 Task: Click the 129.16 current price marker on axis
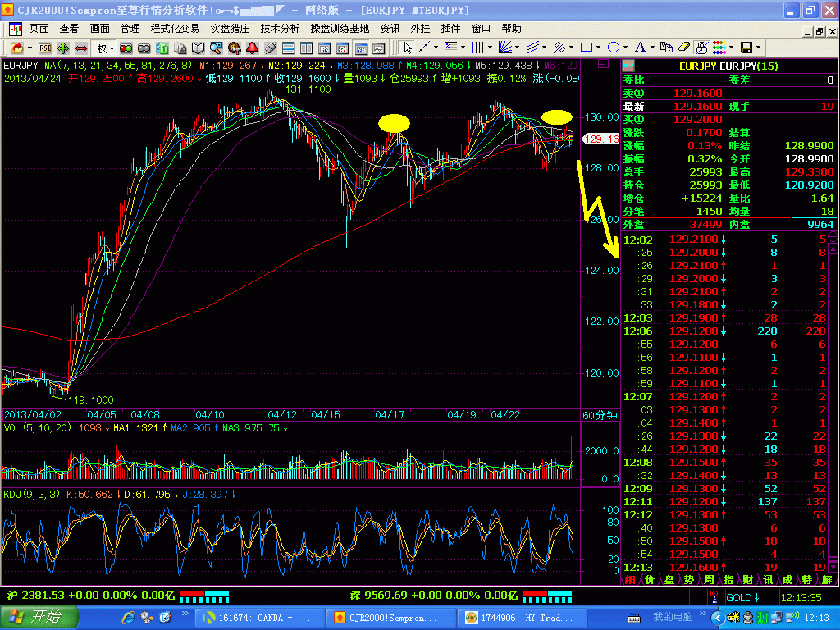click(600, 139)
